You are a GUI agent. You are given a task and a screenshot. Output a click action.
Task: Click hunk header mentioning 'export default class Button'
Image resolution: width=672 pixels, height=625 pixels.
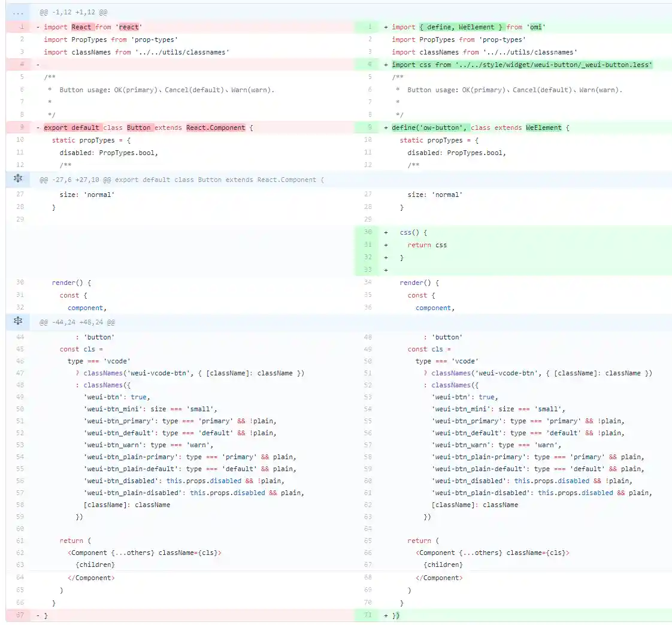click(x=181, y=180)
